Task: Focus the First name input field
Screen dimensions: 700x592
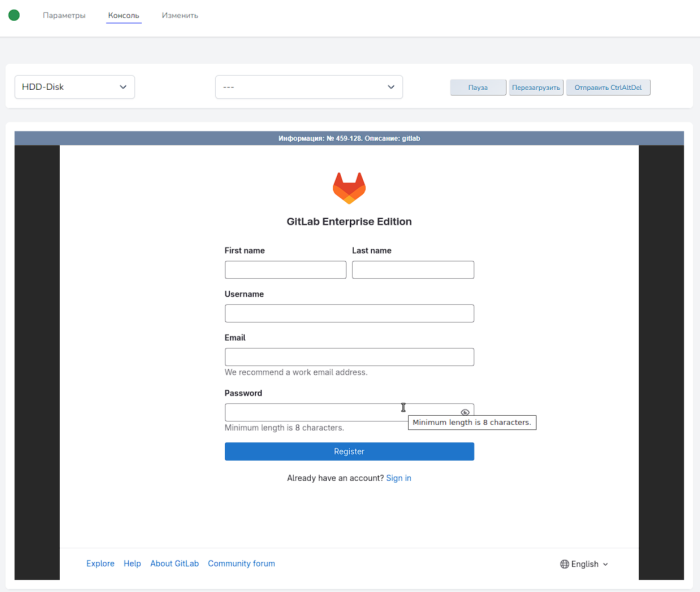Action: click(x=285, y=270)
